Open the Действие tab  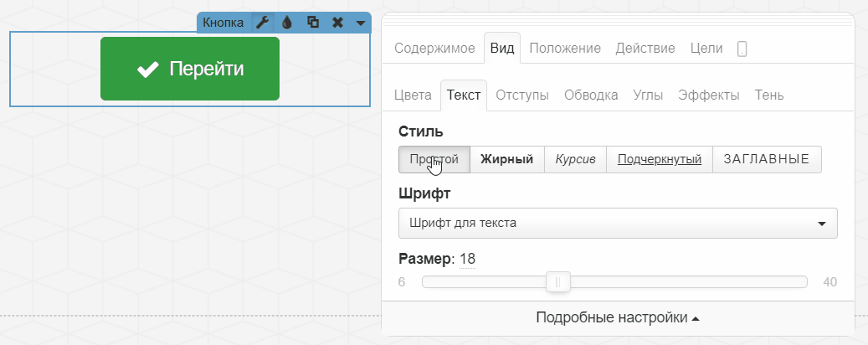645,49
